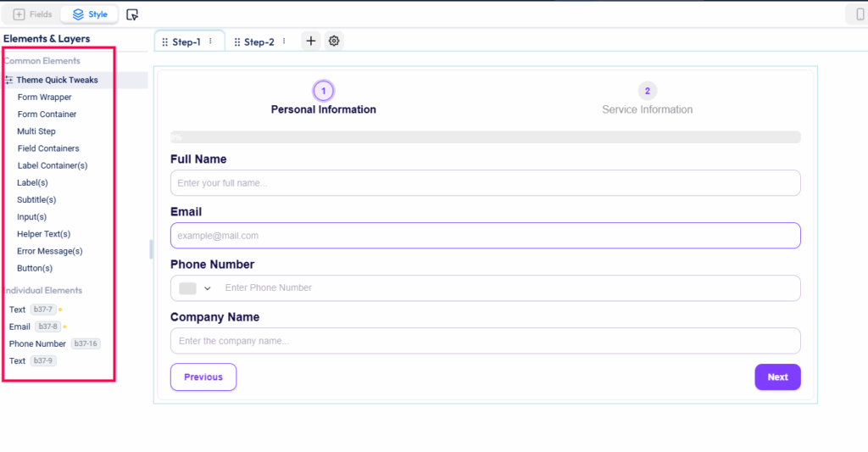Open Step-1 three-dot options menu
The width and height of the screenshot is (868, 452).
210,42
